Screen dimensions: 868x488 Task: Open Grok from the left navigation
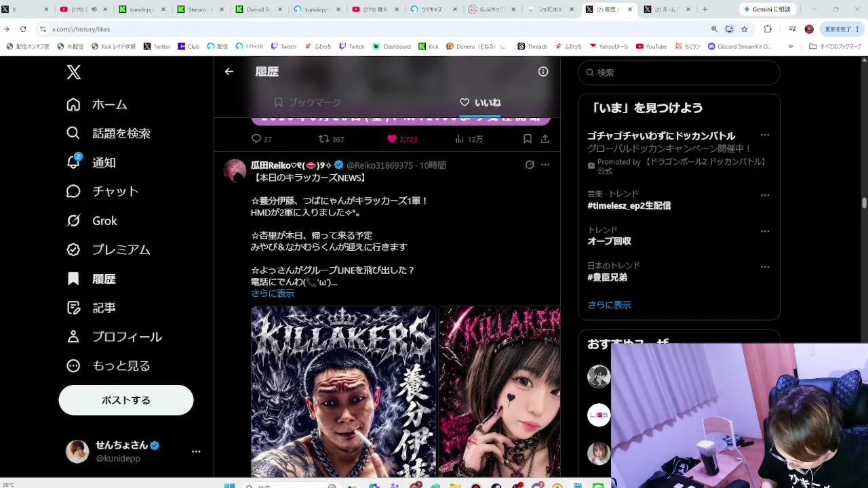coord(91,221)
